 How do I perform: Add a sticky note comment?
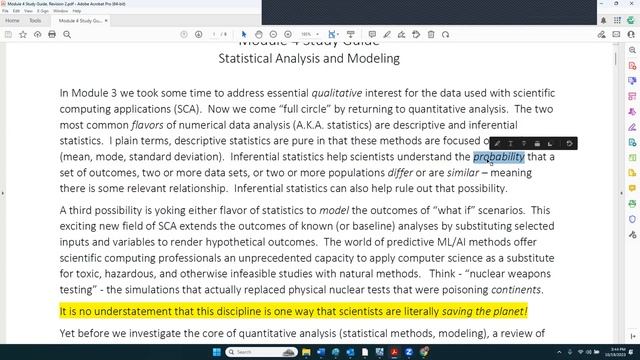(x=372, y=35)
